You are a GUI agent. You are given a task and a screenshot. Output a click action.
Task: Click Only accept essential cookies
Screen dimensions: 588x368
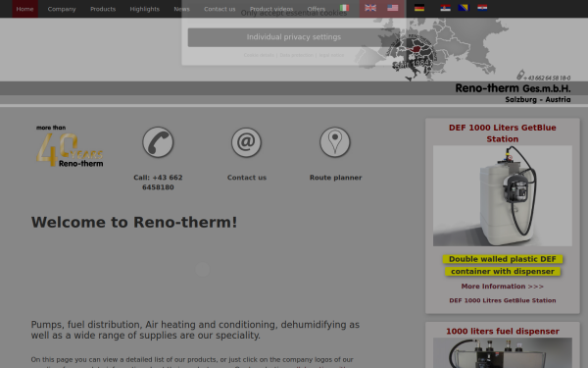tap(294, 13)
